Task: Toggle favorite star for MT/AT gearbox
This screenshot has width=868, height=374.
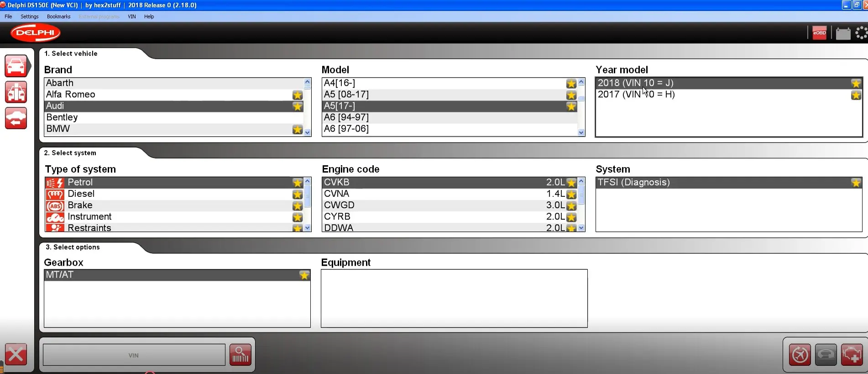Action: click(304, 275)
